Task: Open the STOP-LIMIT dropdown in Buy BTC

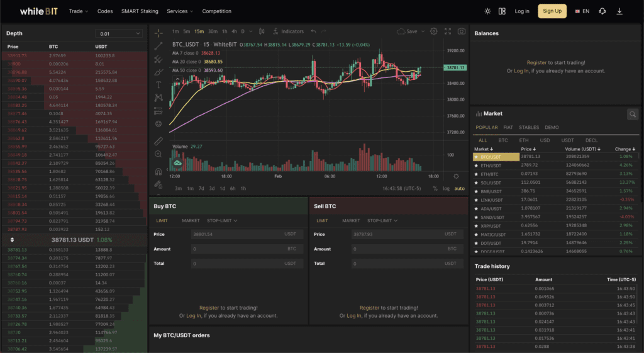Action: [222, 221]
